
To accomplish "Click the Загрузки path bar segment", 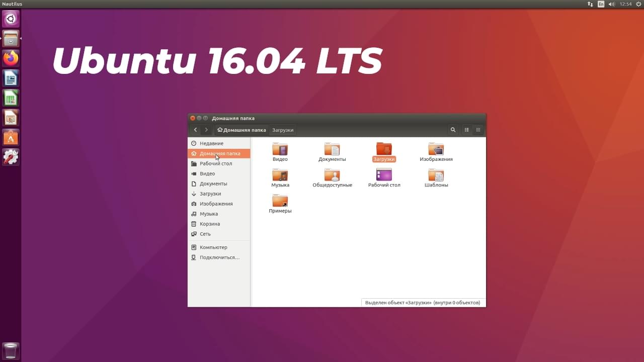I will point(283,130).
